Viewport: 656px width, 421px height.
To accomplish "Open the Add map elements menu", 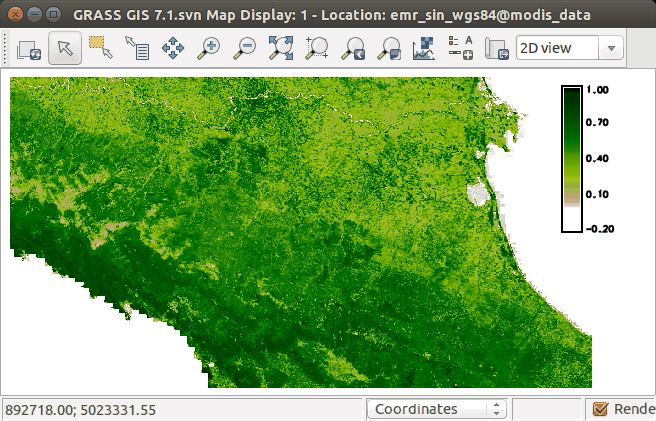I will 461,47.
